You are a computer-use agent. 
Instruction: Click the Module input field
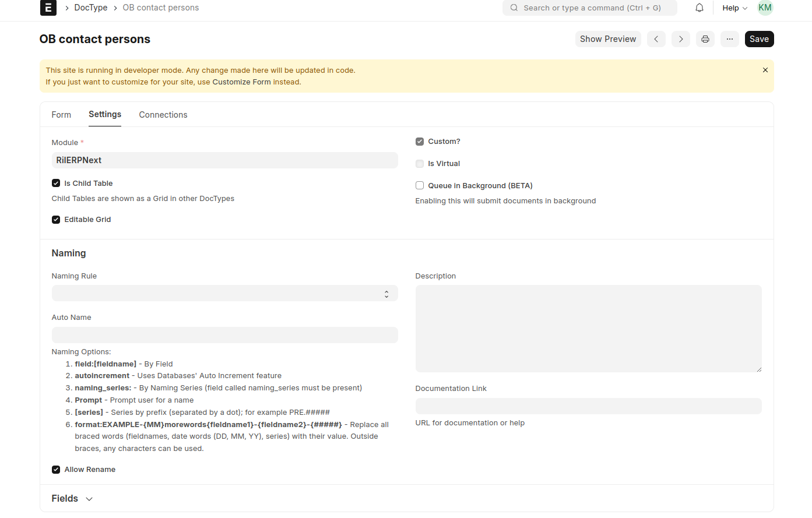(225, 160)
